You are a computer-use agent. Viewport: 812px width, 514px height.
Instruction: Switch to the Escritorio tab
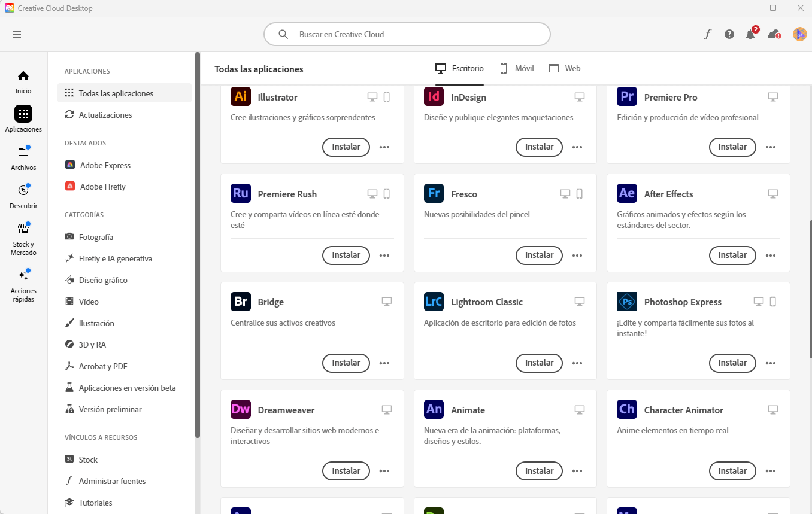459,68
